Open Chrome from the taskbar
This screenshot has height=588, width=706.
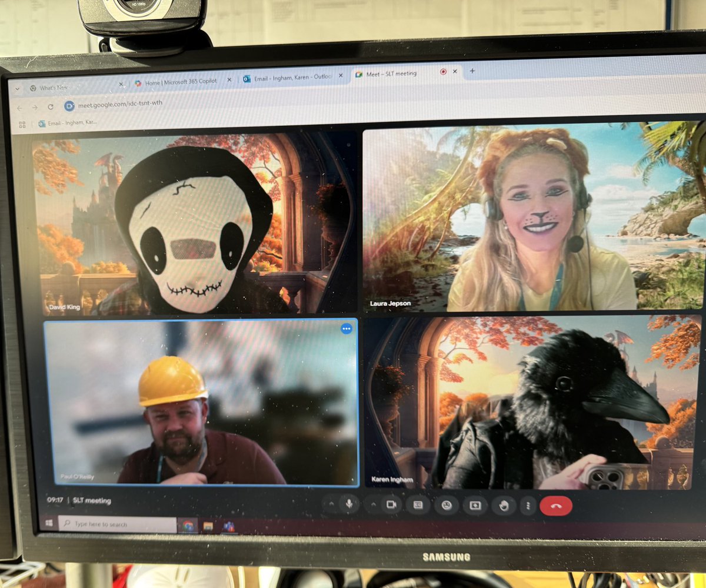click(188, 526)
